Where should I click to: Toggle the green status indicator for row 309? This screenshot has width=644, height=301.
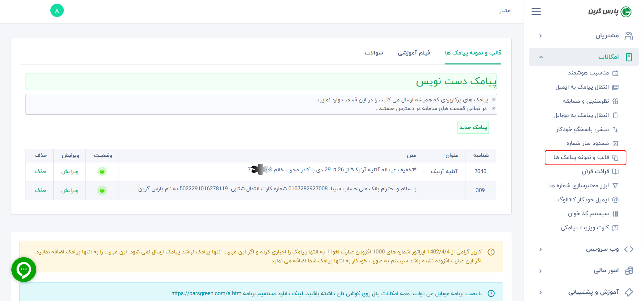(102, 190)
